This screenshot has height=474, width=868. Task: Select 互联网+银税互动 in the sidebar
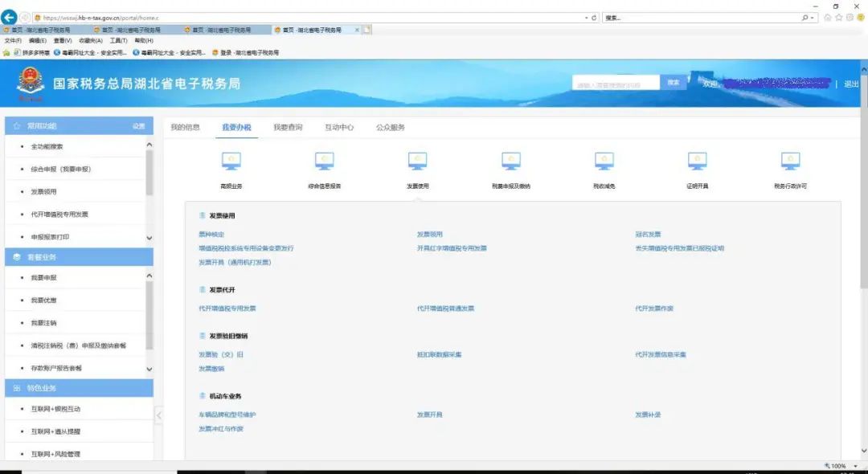[55, 409]
